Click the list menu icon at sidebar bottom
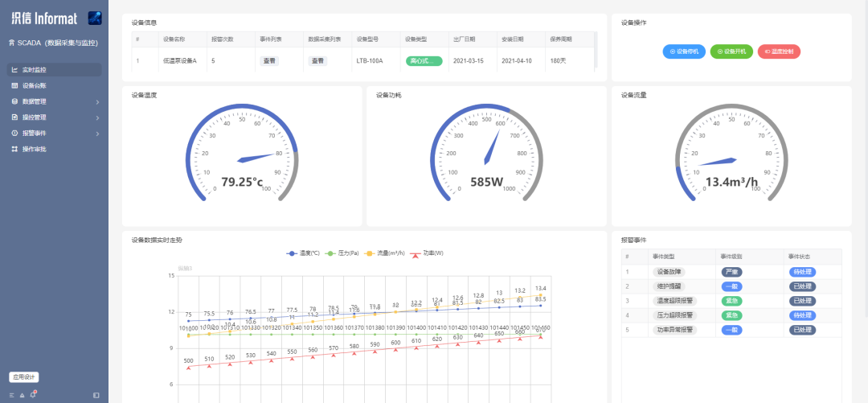Viewport: 868px width, 403px height. (12, 395)
